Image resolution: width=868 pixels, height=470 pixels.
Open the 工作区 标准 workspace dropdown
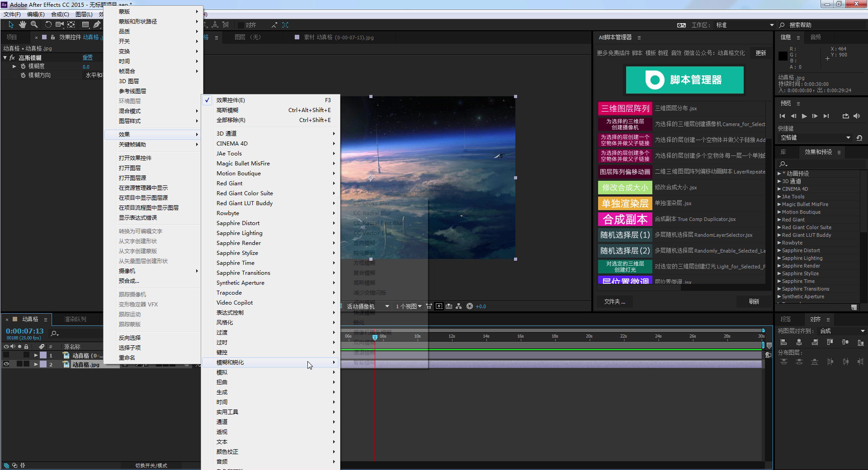744,25
